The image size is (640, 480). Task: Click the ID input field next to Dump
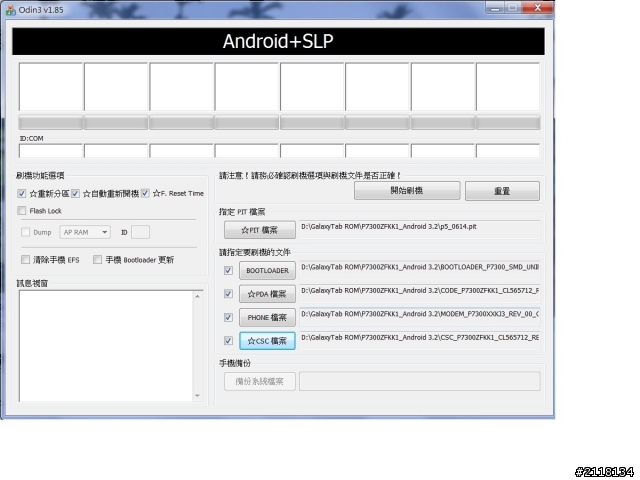coord(140,232)
